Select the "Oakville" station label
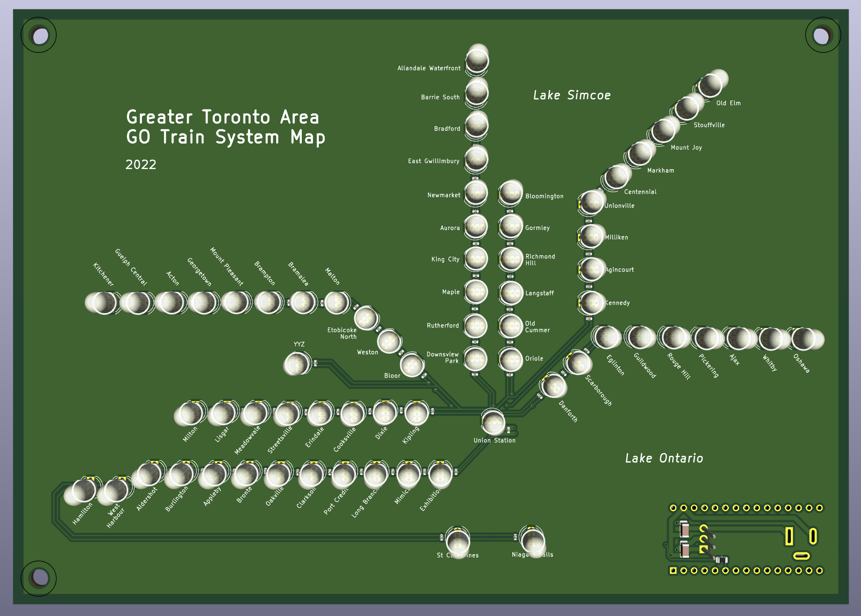The height and width of the screenshot is (616, 861). (x=275, y=496)
